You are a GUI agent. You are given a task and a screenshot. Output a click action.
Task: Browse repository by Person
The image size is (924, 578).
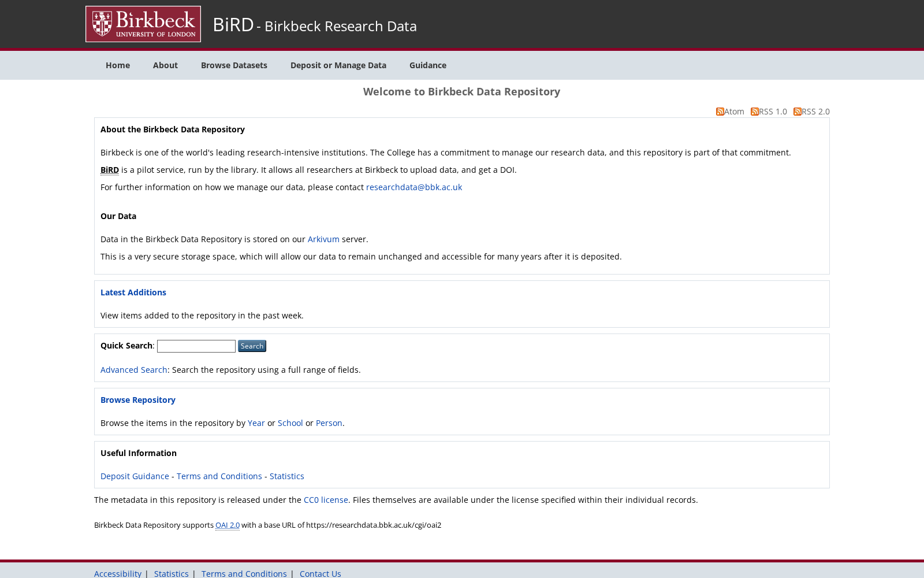[x=329, y=423]
